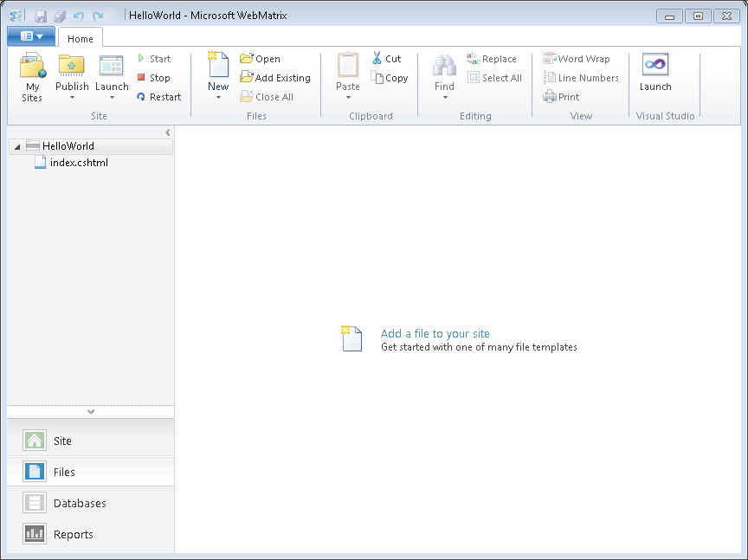Open My Sites in the ribbon

tap(32, 77)
